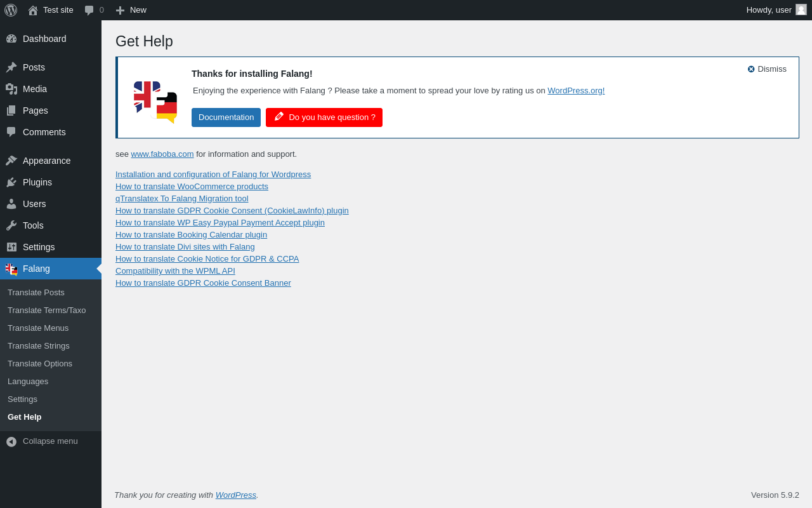Click the Settings sliders icon
The image size is (812, 508).
(11, 247)
